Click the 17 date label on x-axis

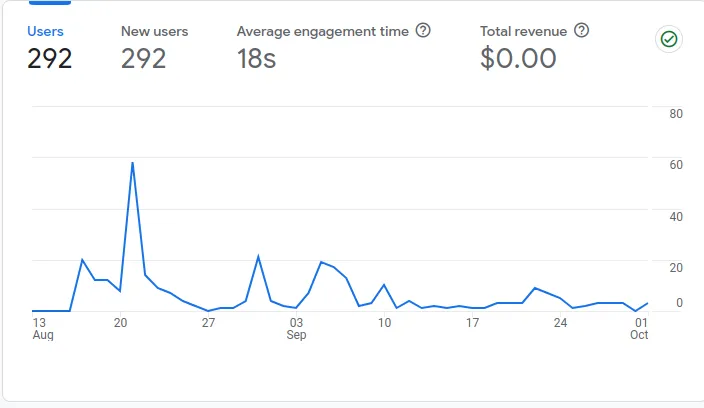pyautogui.click(x=472, y=323)
